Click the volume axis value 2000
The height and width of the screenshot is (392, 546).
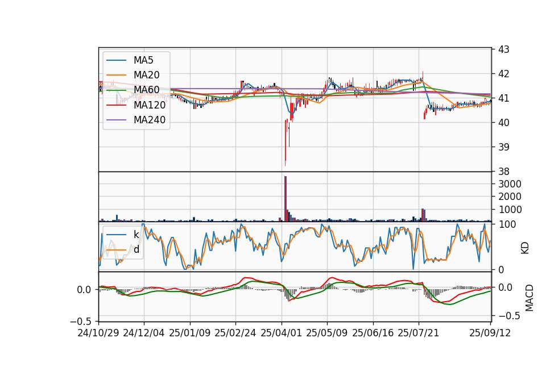(510, 197)
